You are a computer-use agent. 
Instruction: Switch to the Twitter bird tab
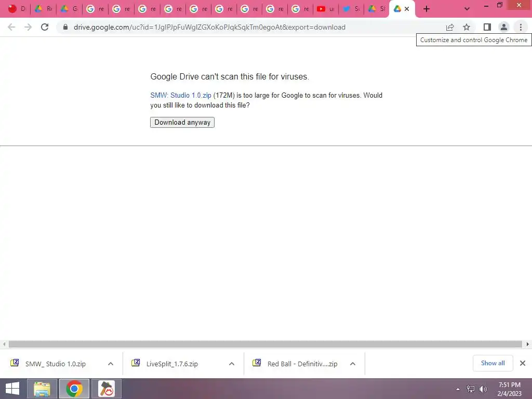point(351,9)
